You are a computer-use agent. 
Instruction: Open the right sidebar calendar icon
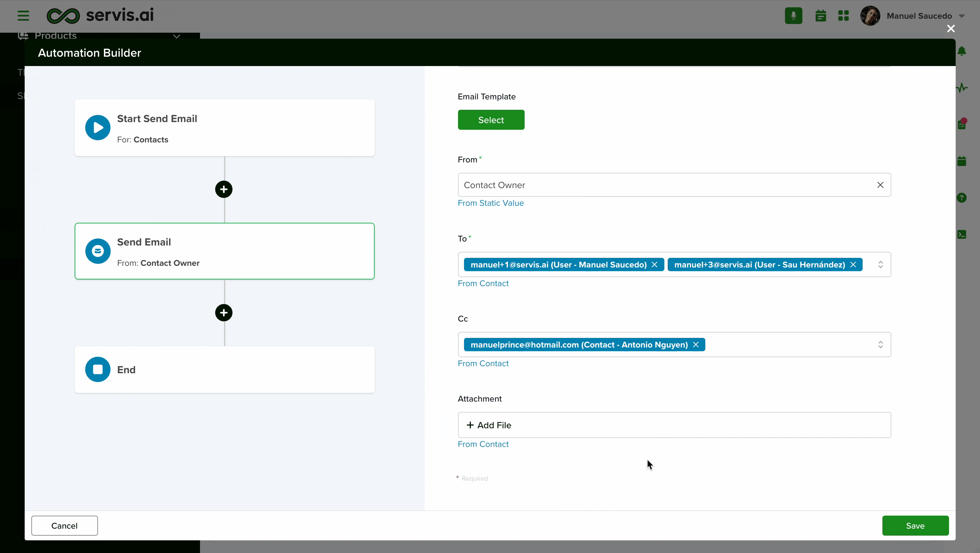click(x=961, y=161)
